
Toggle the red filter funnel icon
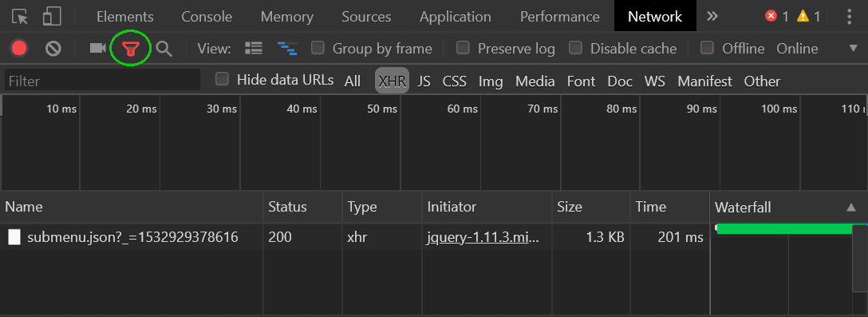coord(131,49)
